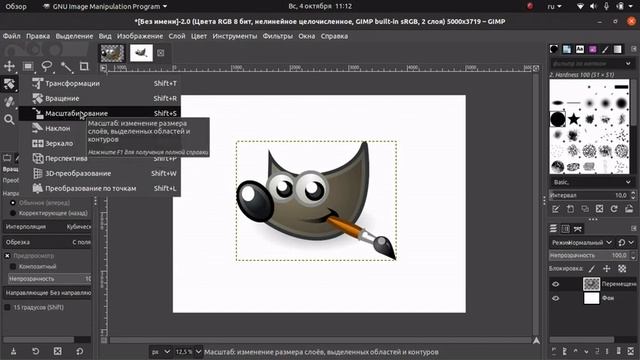Click Delete this brush icon

(599, 209)
